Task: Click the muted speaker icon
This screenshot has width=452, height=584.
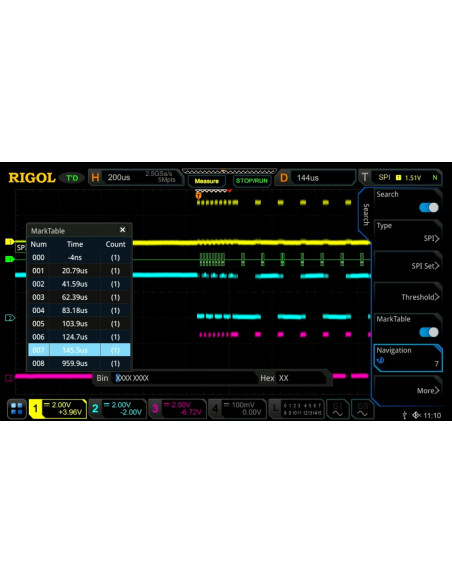Action: click(x=416, y=415)
